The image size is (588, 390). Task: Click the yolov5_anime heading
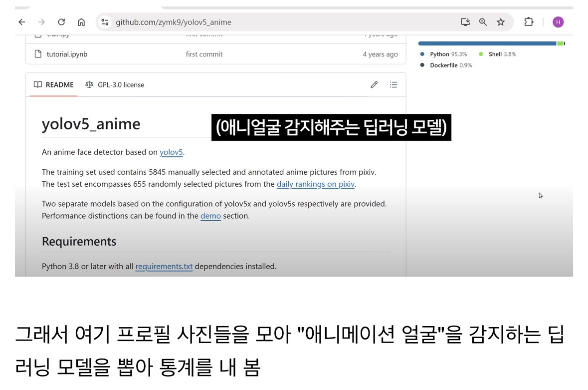pyautogui.click(x=91, y=124)
